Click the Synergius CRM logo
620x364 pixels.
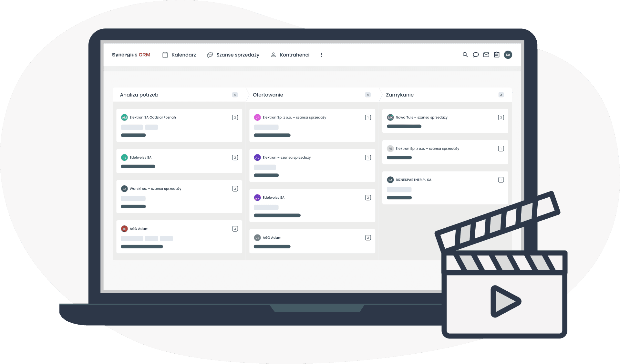[131, 55]
